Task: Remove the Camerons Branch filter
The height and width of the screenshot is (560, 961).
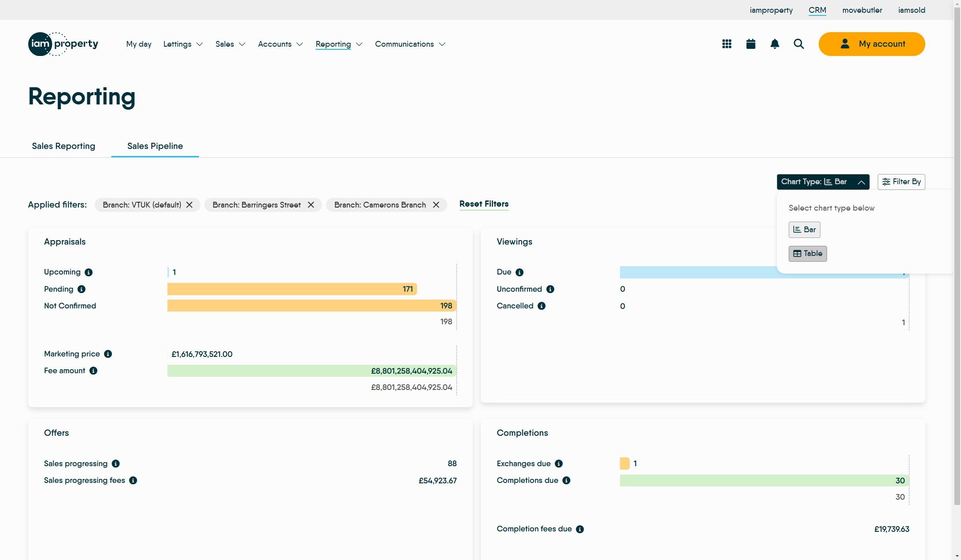Action: click(x=436, y=205)
